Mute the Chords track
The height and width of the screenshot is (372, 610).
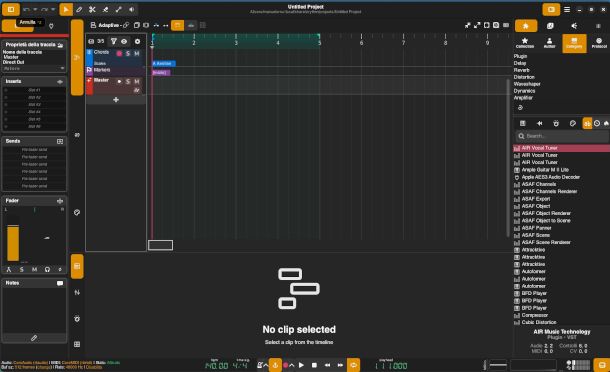137,53
